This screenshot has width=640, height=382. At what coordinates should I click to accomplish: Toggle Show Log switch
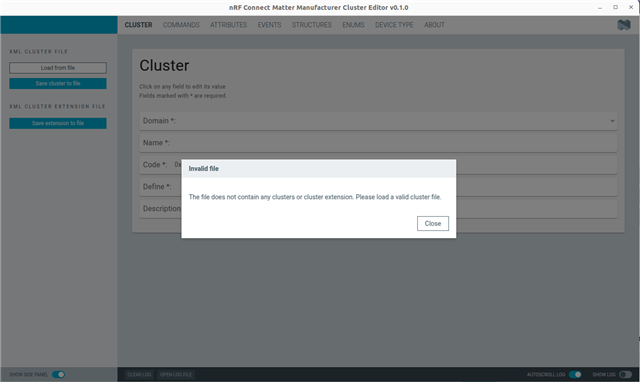[x=625, y=375]
